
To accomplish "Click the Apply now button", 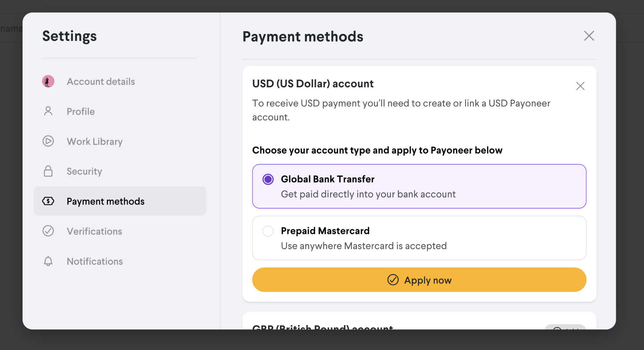I will pyautogui.click(x=419, y=280).
